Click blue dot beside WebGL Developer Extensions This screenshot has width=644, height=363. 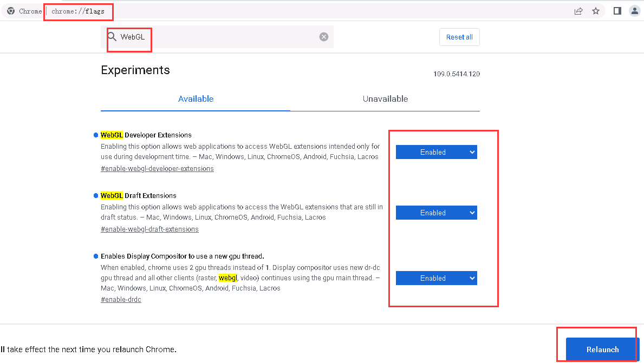tap(96, 135)
